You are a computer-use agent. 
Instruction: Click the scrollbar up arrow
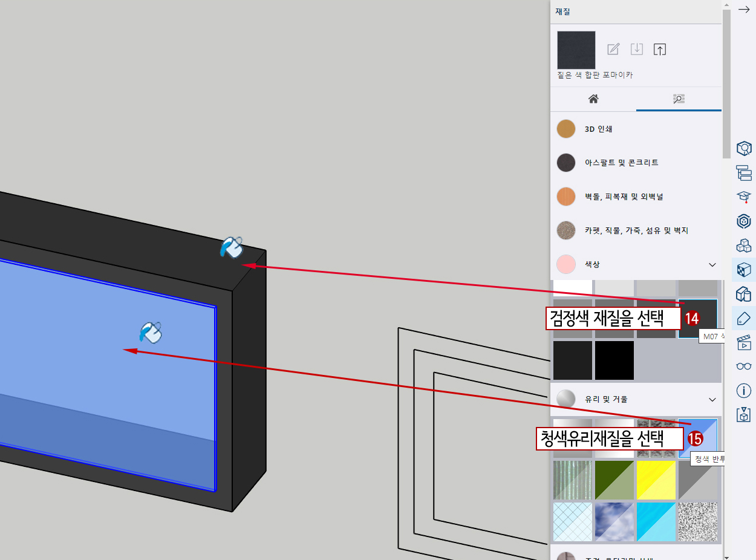pos(727,4)
